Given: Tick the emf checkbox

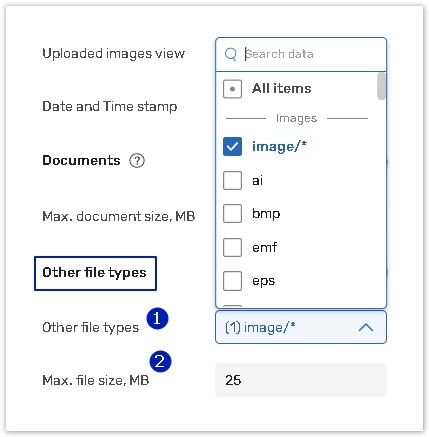Looking at the screenshot, I should [x=232, y=247].
